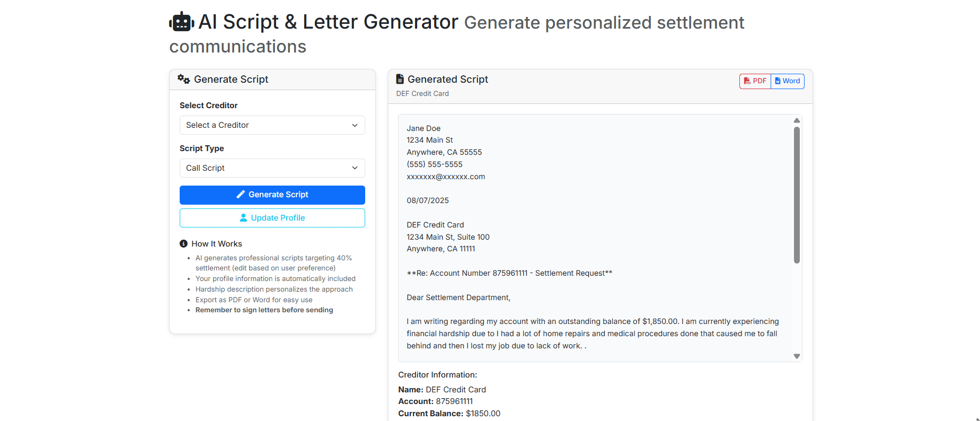Click the scrollbar up arrow in the script pane
This screenshot has width=980, height=421.
(x=797, y=120)
